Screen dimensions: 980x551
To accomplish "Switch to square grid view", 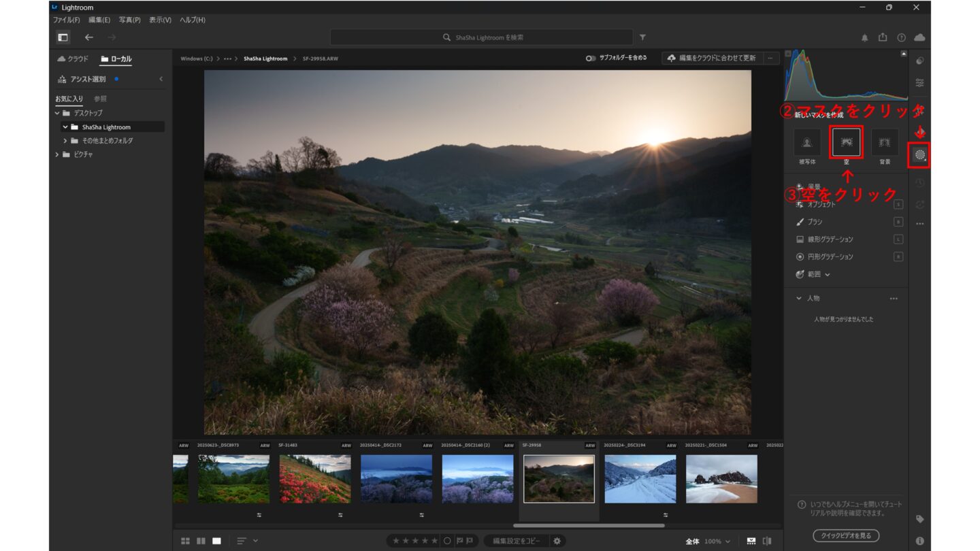I will [x=201, y=541].
